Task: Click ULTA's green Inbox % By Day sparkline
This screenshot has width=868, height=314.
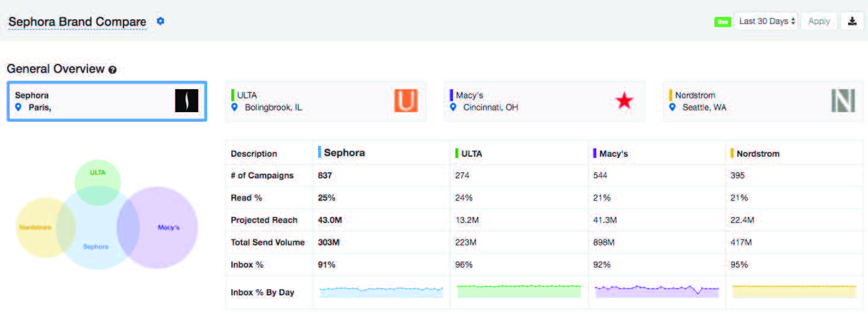Action: (x=519, y=291)
